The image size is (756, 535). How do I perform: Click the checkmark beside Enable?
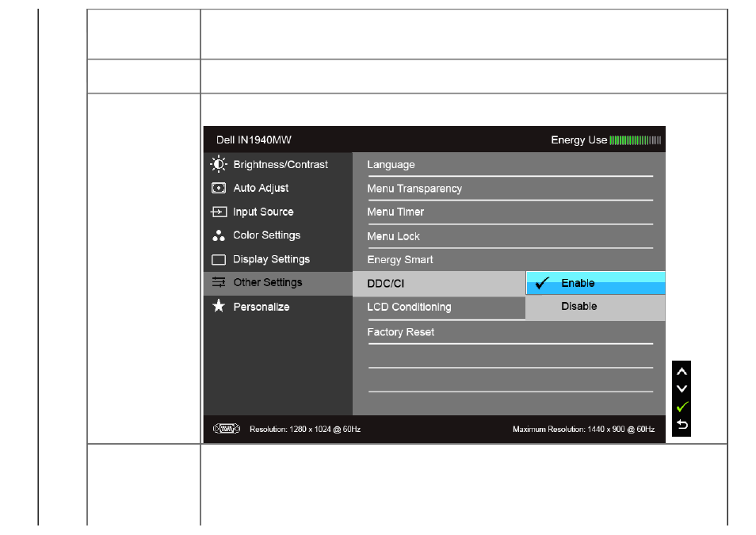click(542, 283)
